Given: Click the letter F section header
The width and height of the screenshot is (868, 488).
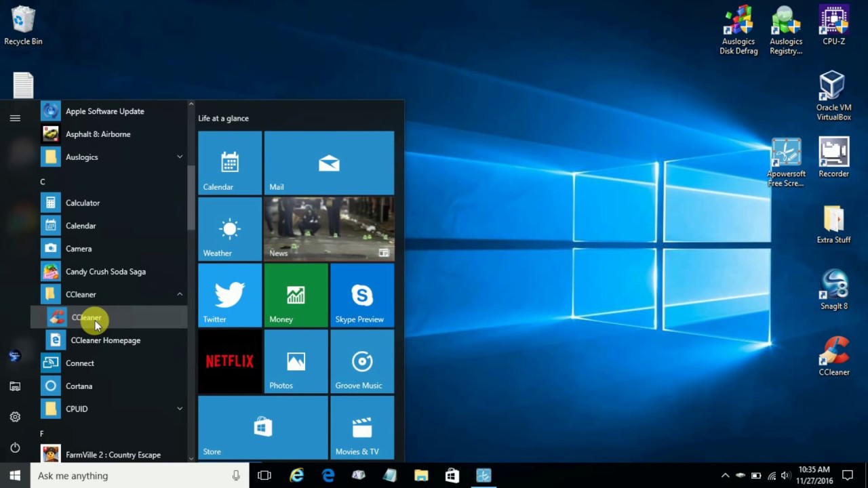Looking at the screenshot, I should point(42,434).
